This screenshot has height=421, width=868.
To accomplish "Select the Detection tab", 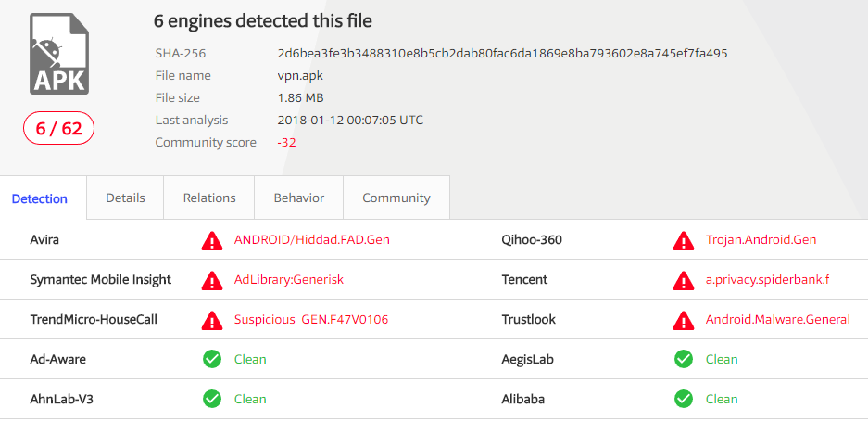I will pyautogui.click(x=40, y=198).
